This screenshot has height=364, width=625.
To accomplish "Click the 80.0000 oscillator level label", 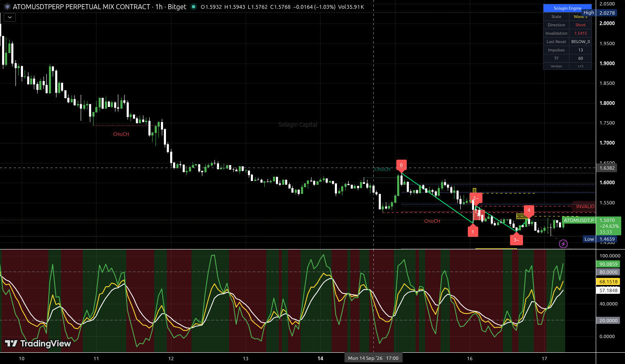I will tap(608, 272).
